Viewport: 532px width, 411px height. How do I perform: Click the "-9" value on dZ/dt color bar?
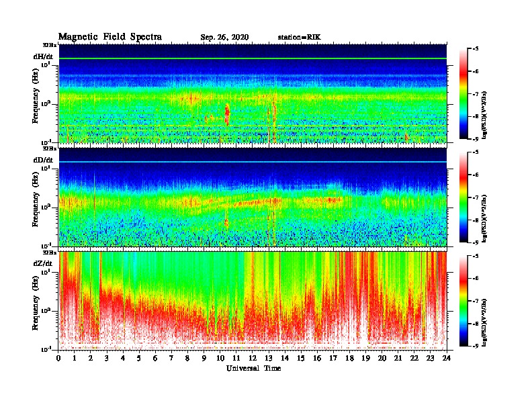click(x=476, y=346)
